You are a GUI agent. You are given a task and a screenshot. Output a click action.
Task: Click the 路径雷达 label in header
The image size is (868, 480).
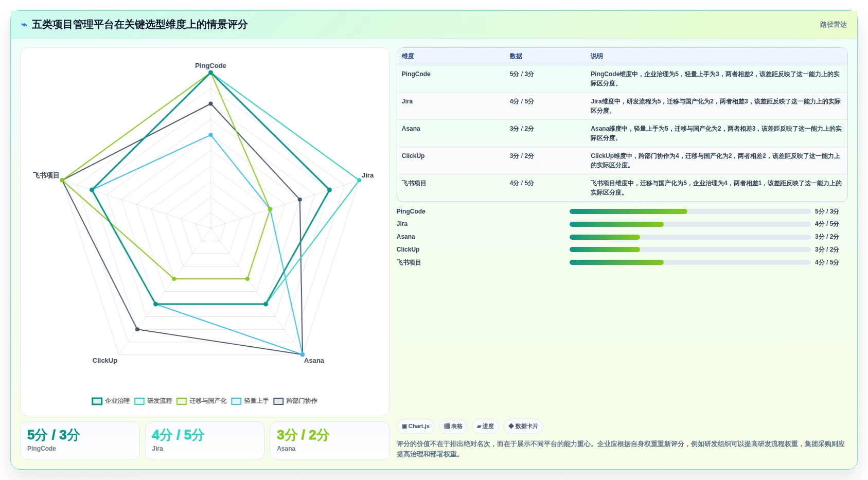click(x=833, y=25)
